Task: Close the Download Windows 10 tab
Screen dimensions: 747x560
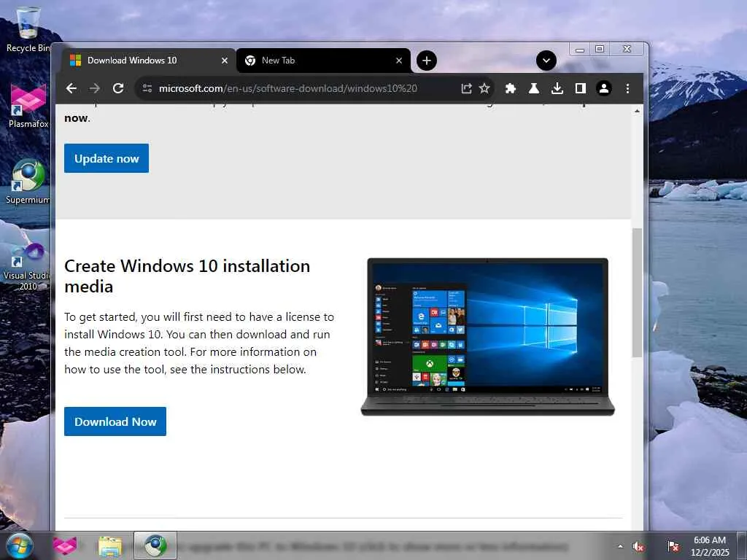Action: tap(225, 61)
